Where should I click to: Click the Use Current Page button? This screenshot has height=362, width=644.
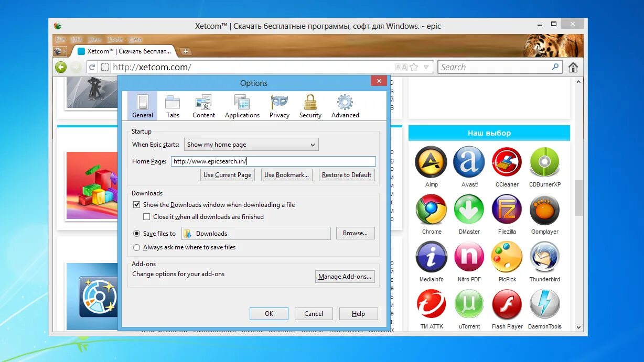[228, 175]
